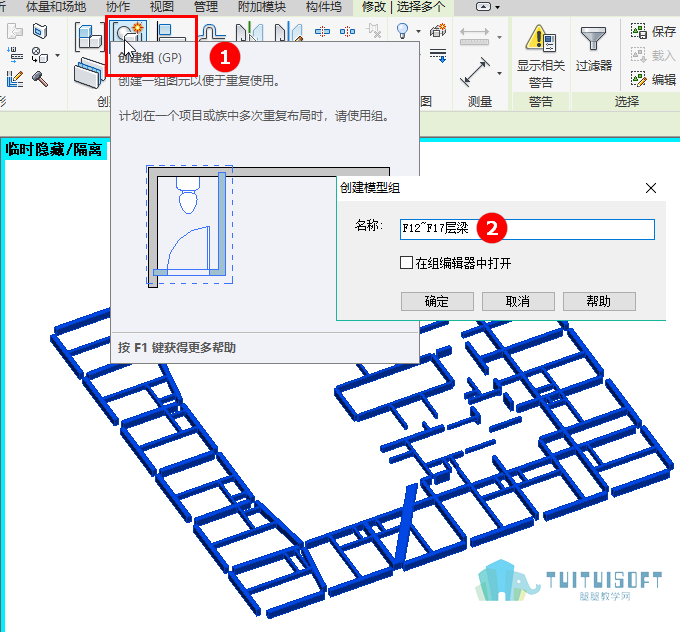680x632 pixels.
Task: Click the Create Assembly cubes icon
Action: [89, 36]
